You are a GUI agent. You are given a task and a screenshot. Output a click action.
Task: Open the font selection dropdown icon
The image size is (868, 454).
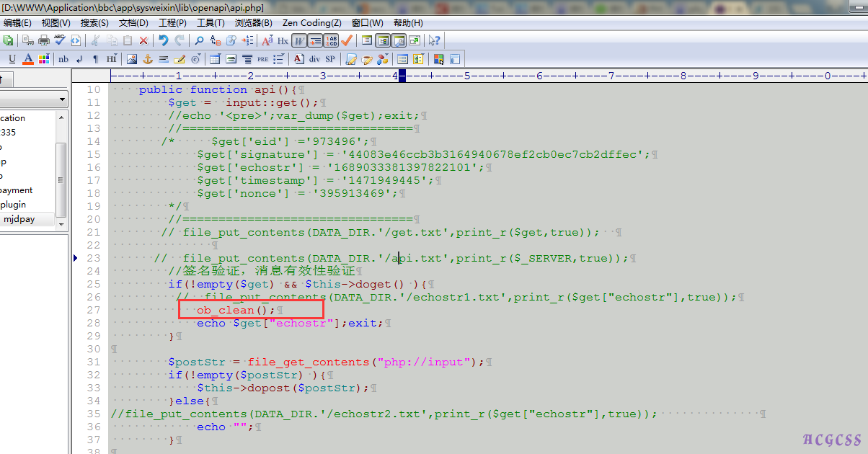pos(267,40)
